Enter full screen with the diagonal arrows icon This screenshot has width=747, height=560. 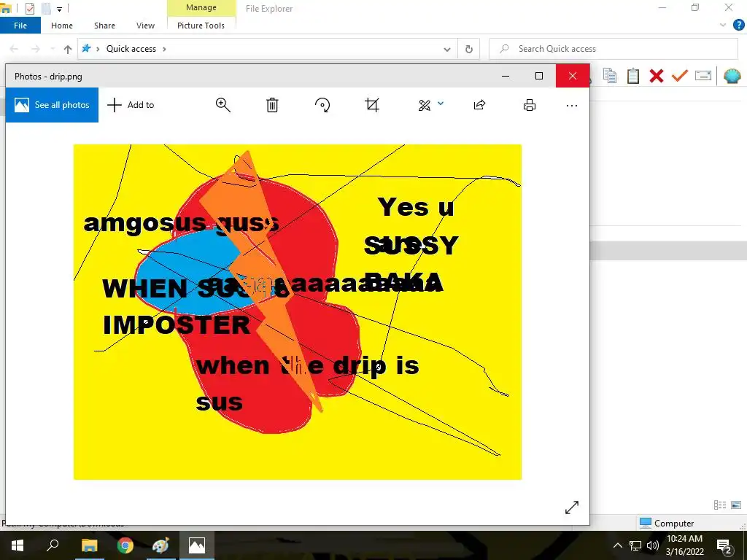click(572, 507)
